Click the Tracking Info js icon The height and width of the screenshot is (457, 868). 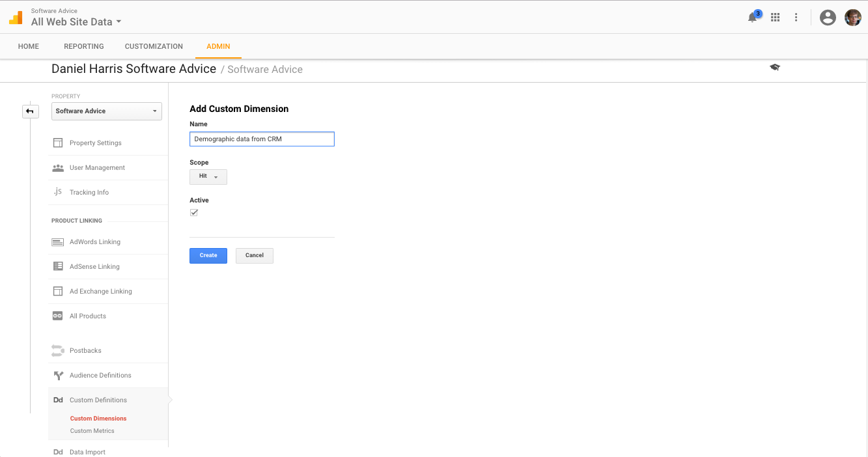[57, 192]
